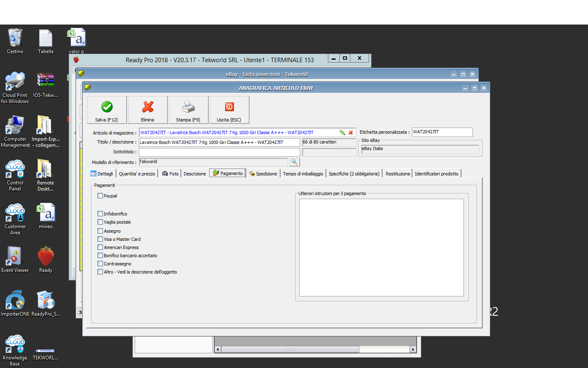Select the IO5-Tekw archive desktop icon
The height and width of the screenshot is (368, 588).
coord(46,85)
